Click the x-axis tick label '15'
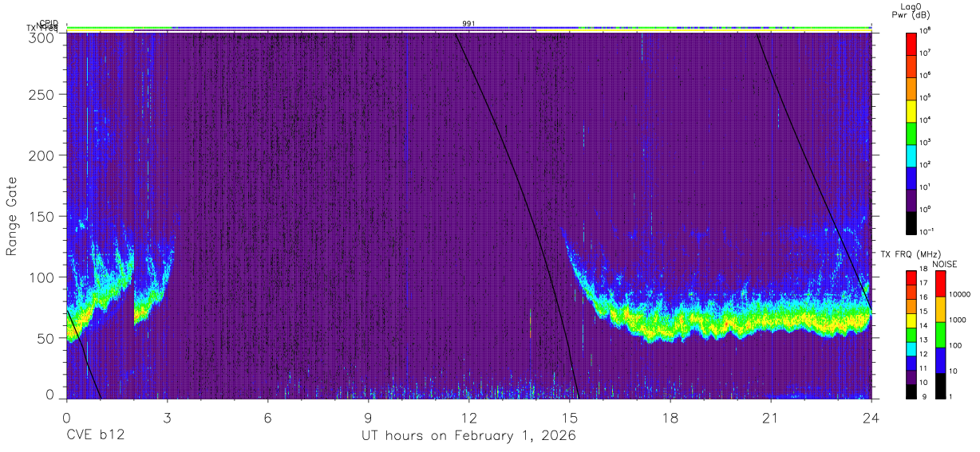980x452 pixels. pyautogui.click(x=570, y=418)
